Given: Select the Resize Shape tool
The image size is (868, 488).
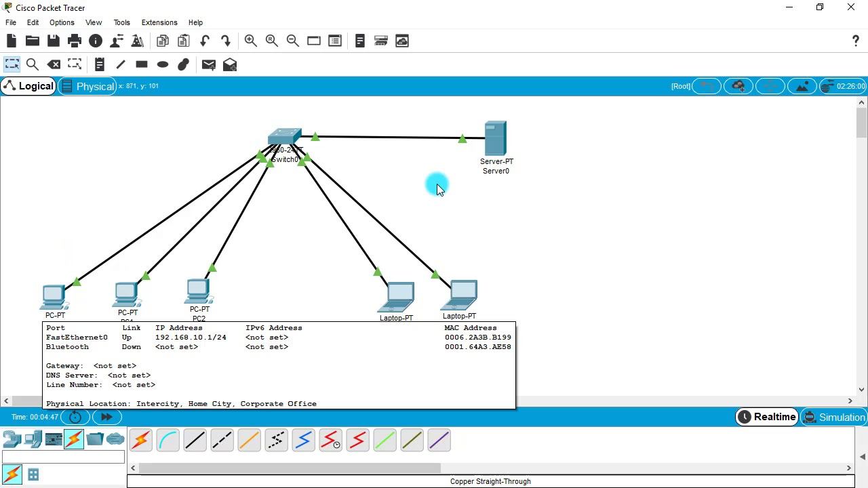Looking at the screenshot, I should click(x=75, y=64).
